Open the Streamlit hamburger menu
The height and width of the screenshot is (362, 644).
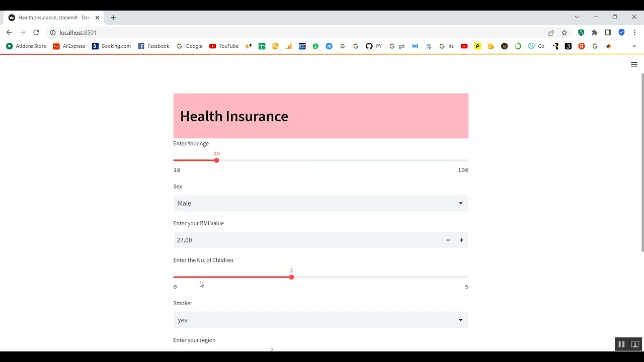[634, 64]
